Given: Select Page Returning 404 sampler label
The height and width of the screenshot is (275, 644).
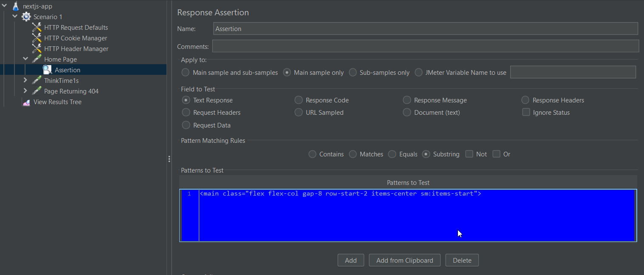Looking at the screenshot, I should pyautogui.click(x=71, y=91).
